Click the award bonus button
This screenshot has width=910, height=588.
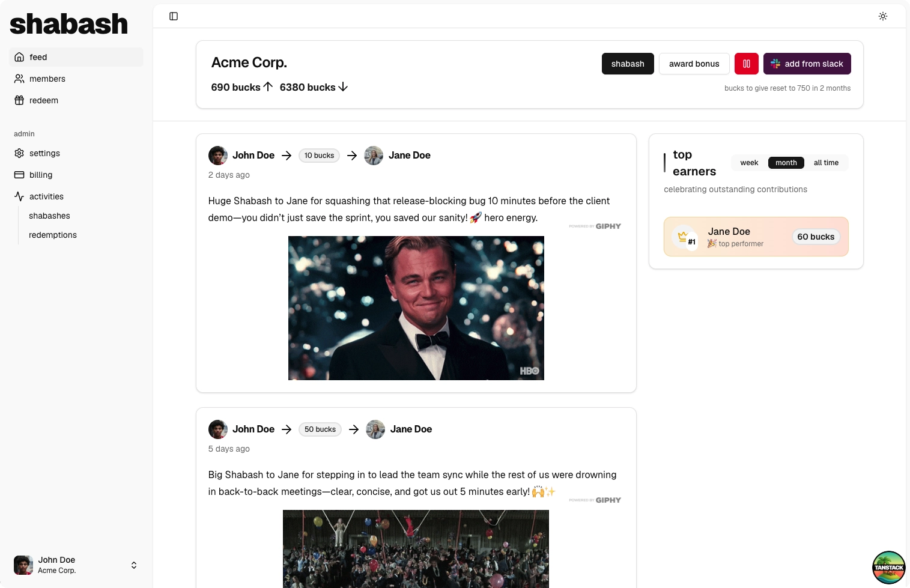coord(694,64)
